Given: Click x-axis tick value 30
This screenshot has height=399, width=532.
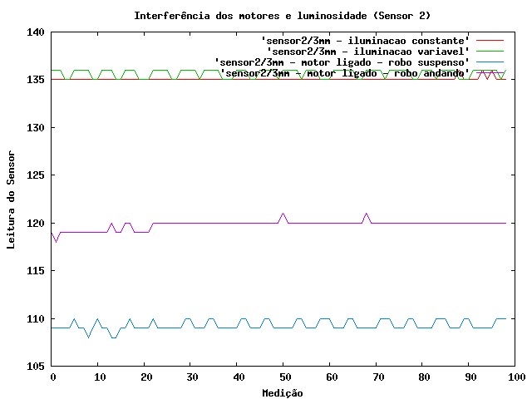Looking at the screenshot, I should [192, 377].
